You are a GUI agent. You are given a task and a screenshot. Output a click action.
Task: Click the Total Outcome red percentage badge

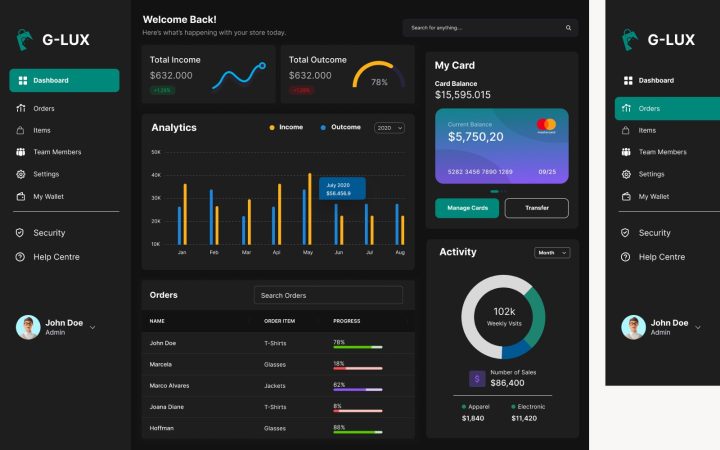(x=301, y=90)
